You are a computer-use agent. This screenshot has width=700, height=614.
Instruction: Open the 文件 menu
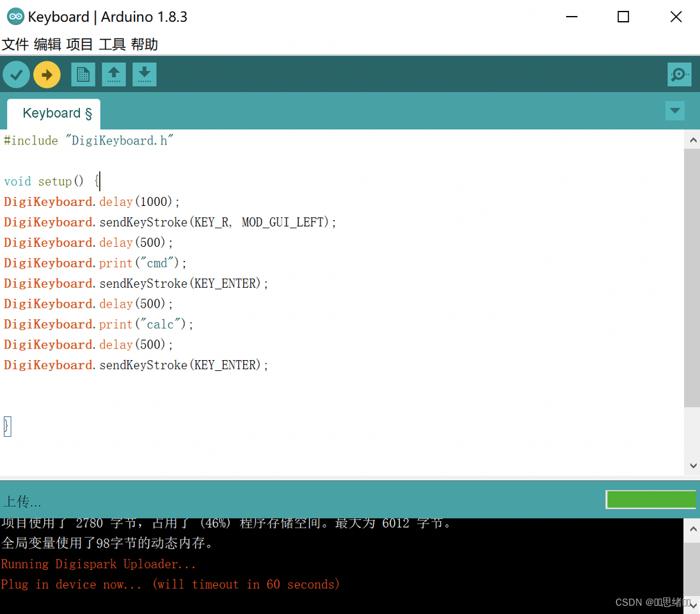15,45
